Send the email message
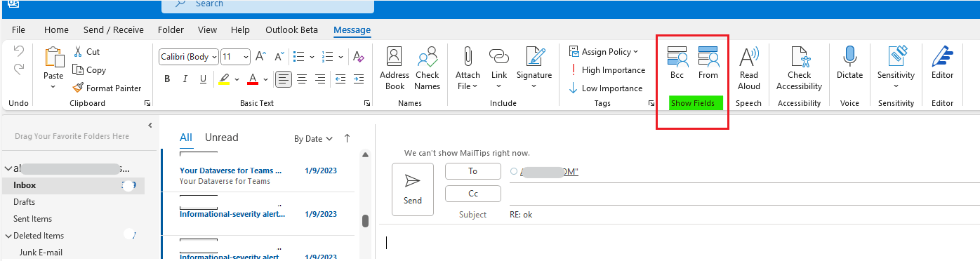 [413, 189]
